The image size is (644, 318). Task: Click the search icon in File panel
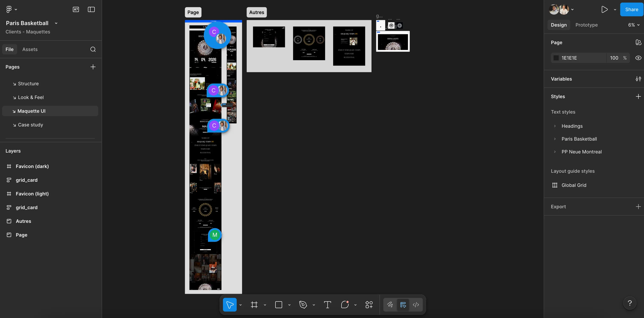[x=93, y=49]
